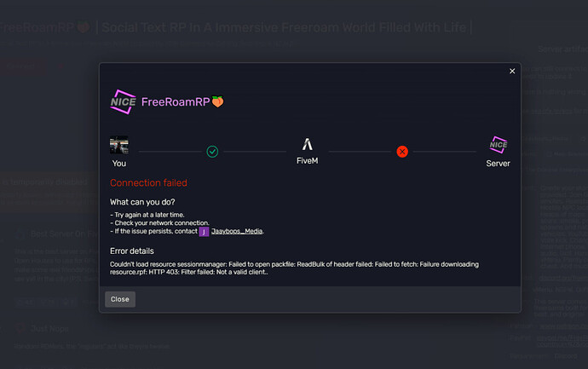Click the peach emoji after FreeRoamRP

click(217, 101)
